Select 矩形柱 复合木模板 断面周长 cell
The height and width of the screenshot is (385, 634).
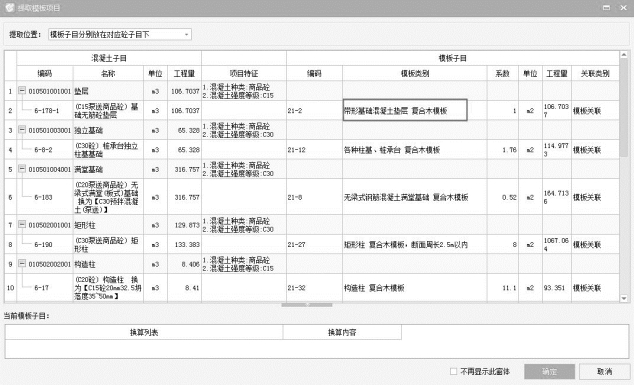click(x=415, y=244)
